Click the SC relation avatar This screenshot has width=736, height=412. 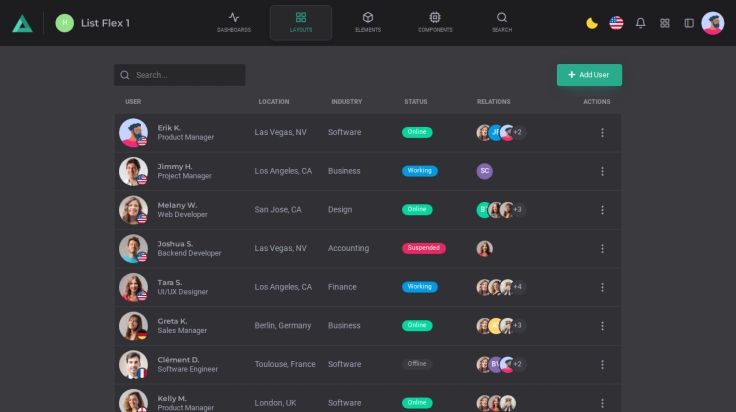[x=485, y=171]
